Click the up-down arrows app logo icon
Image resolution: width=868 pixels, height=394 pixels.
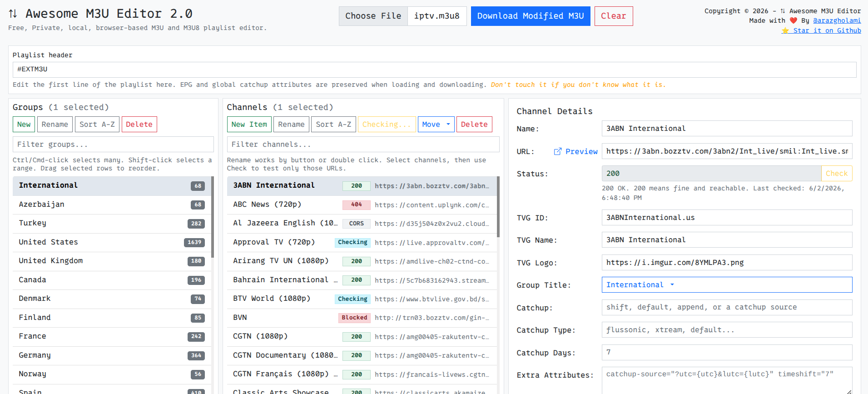[x=13, y=14]
